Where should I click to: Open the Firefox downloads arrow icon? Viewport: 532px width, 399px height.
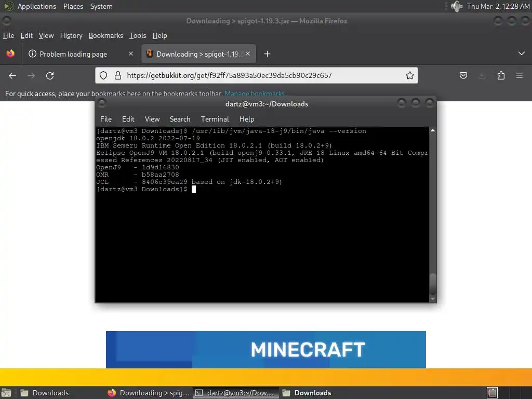pos(482,75)
